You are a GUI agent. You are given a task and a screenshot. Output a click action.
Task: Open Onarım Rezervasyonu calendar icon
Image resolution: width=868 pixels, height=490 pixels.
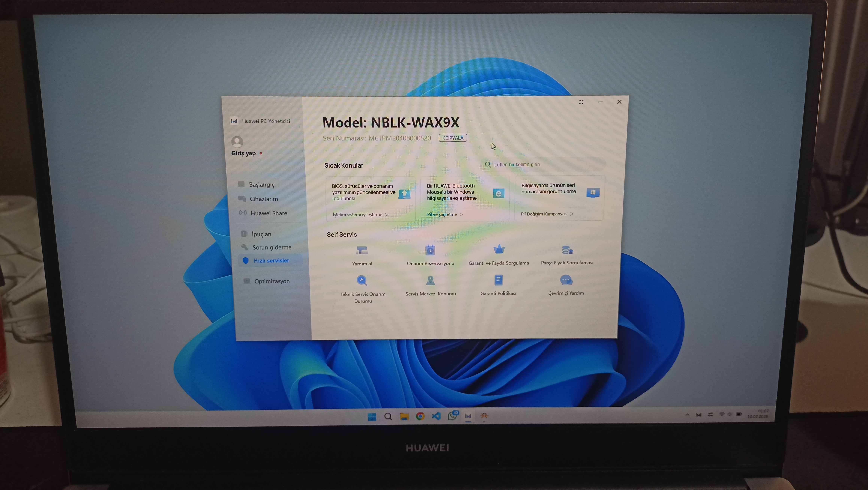pos(430,250)
